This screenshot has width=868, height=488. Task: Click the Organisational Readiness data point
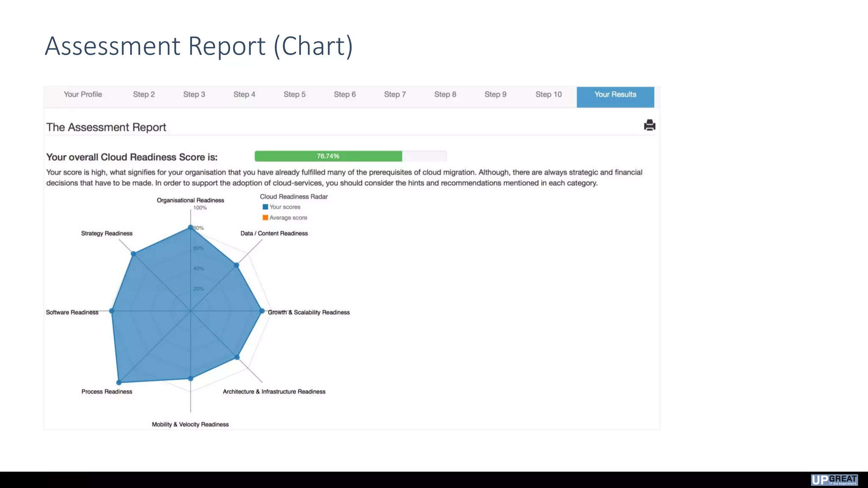[x=190, y=227]
